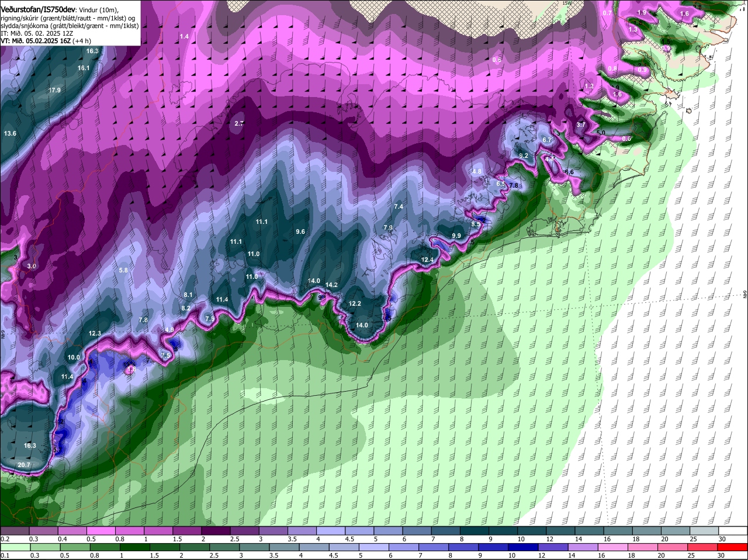Screen dimensions: 748x560
Task: Click the 1.3 value on the map
Action: [x=633, y=29]
